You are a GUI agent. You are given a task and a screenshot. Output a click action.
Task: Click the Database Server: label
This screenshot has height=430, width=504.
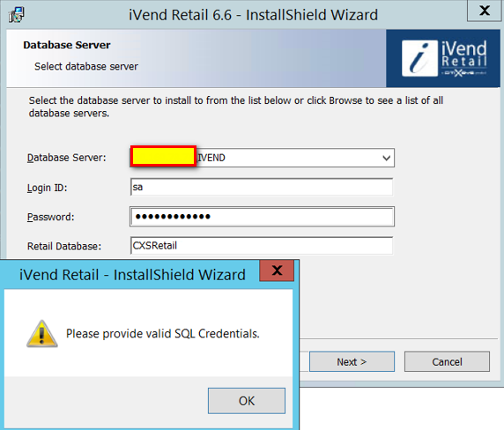[67, 158]
